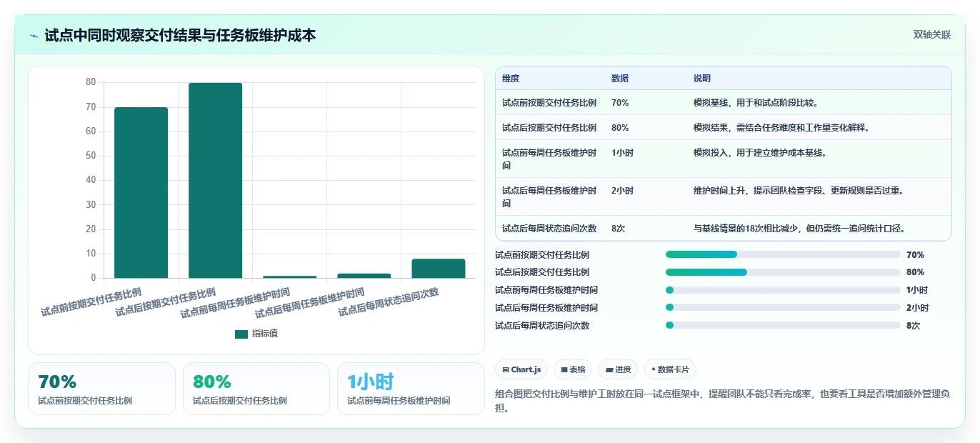Click the 70% value in table
The image size is (980, 443).
coord(620,103)
